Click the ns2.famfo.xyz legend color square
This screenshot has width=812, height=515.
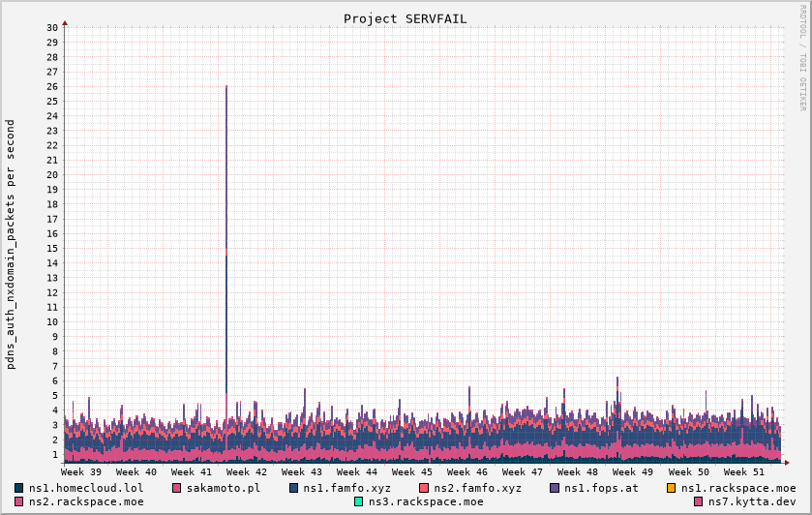pyautogui.click(x=424, y=488)
